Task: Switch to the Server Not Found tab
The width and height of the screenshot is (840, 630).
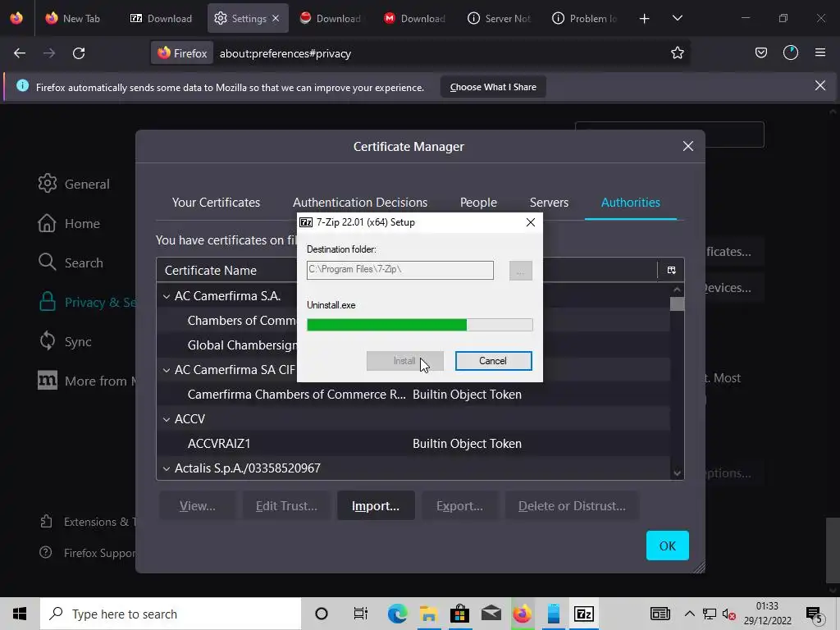Action: click(x=500, y=18)
